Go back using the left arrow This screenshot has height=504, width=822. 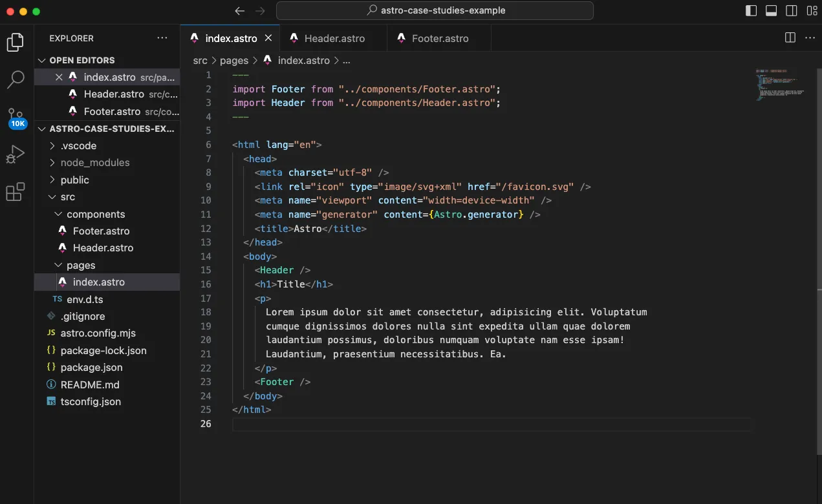[240, 11]
